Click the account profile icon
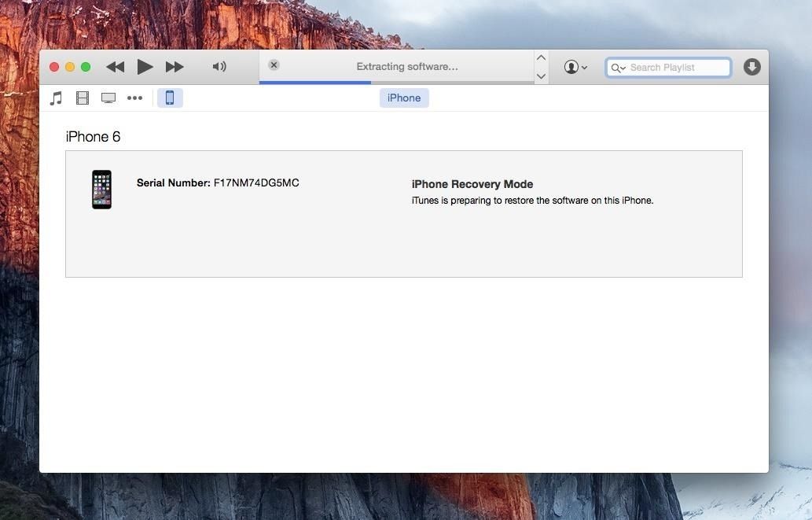The image size is (812, 520). (570, 67)
